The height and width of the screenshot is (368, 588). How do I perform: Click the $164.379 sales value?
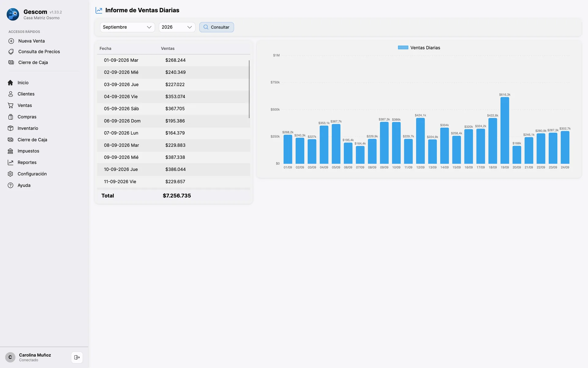175,133
